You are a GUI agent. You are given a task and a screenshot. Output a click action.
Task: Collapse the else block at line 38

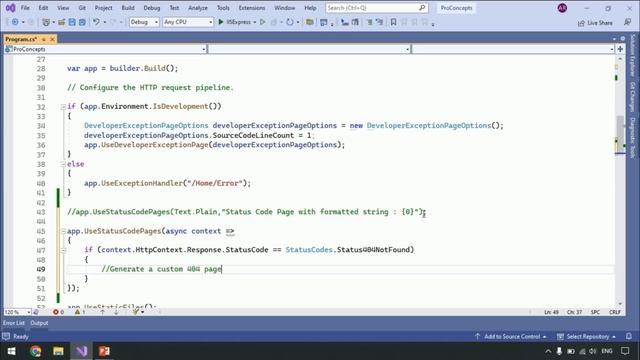pyautogui.click(x=63, y=164)
